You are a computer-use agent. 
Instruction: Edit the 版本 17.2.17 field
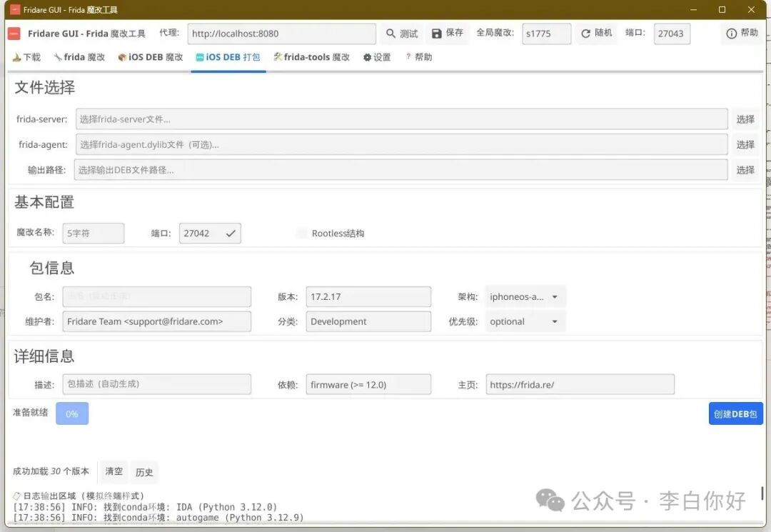point(368,296)
